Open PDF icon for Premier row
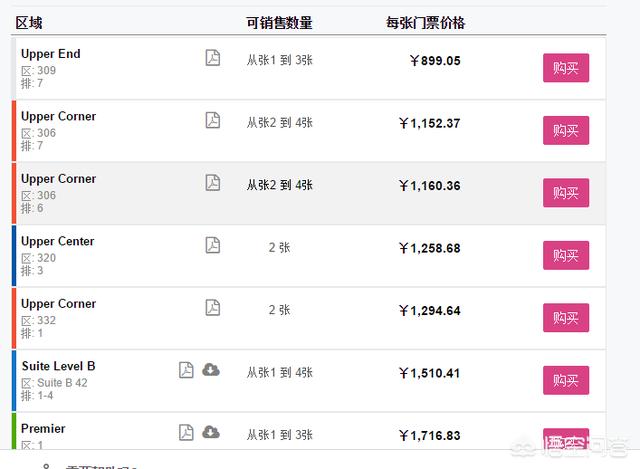This screenshot has height=469, width=640. coord(186,432)
